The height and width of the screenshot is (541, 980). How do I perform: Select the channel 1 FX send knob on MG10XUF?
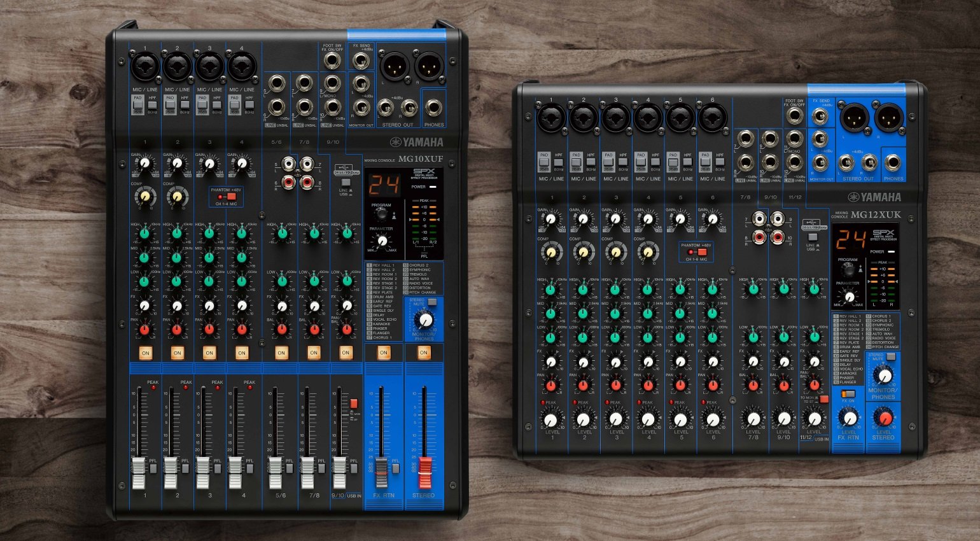click(x=144, y=306)
